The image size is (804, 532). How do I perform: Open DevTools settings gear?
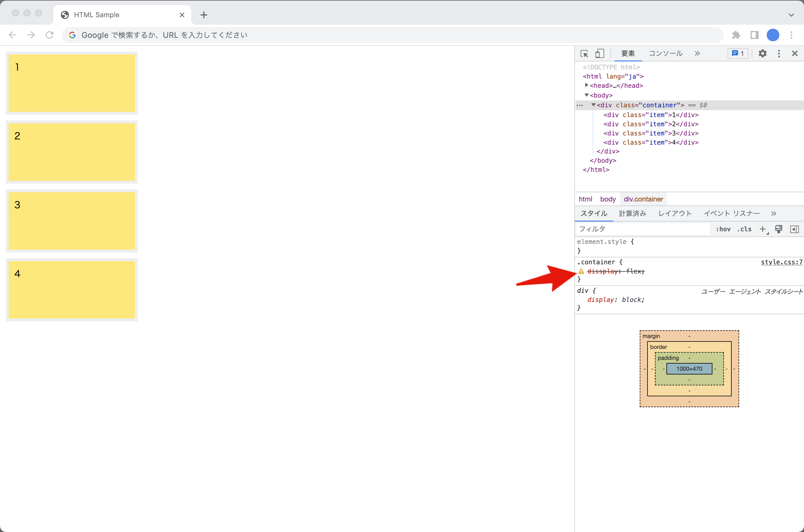pos(763,53)
